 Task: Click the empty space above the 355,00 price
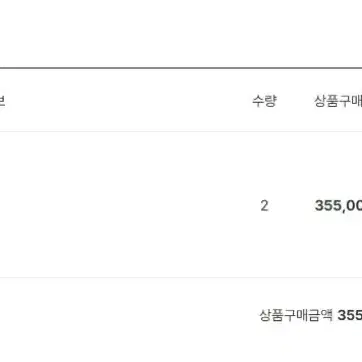click(x=338, y=165)
